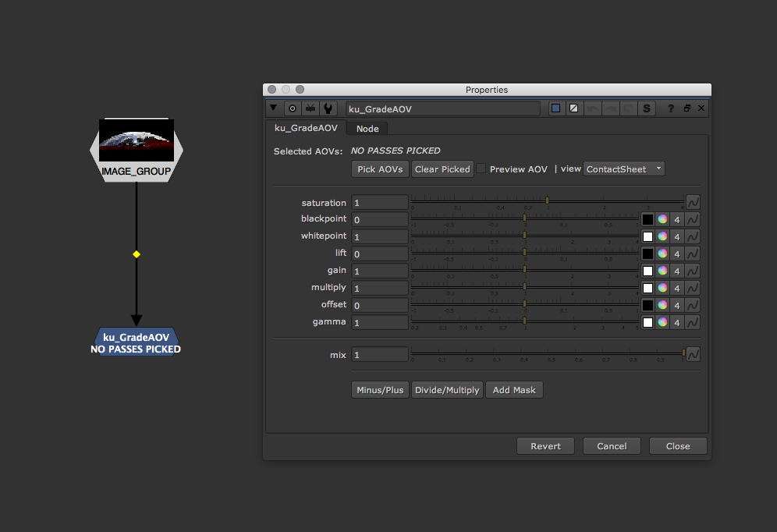Click the whitepoint white color swatch

647,236
